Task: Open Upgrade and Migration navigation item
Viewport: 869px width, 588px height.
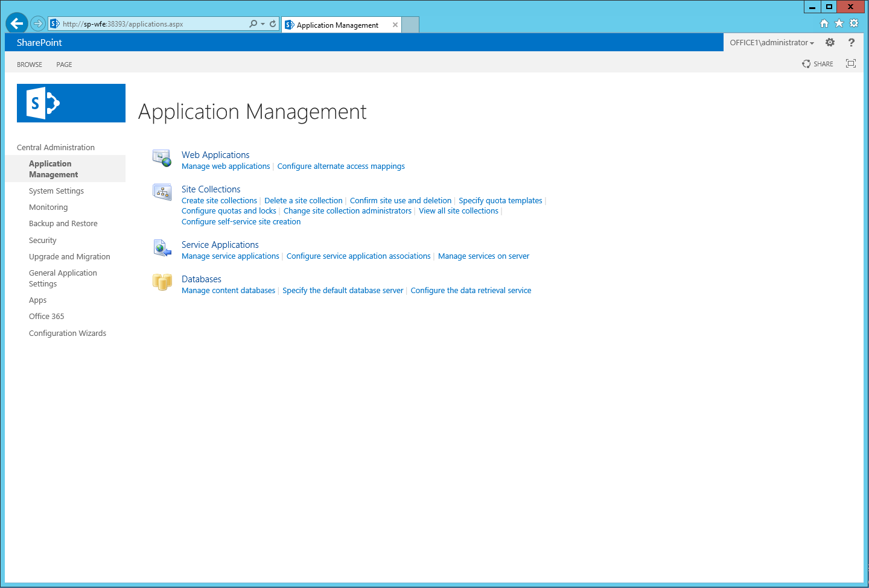Action: pos(69,256)
